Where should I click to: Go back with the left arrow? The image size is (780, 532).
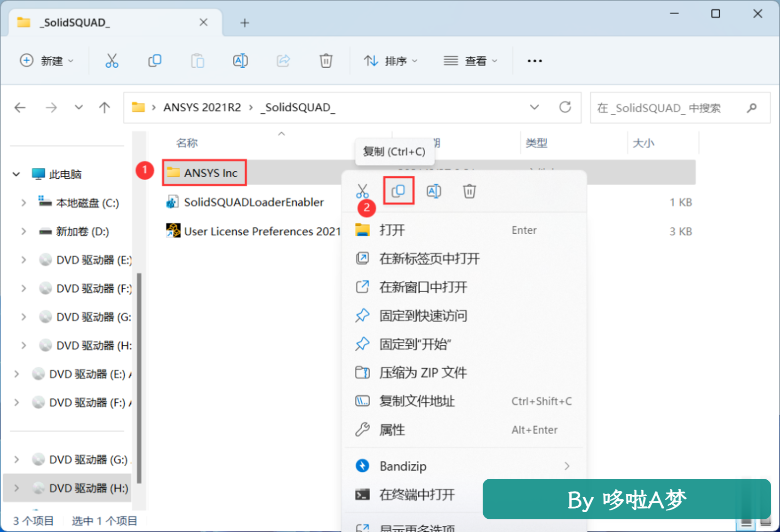click(x=20, y=108)
